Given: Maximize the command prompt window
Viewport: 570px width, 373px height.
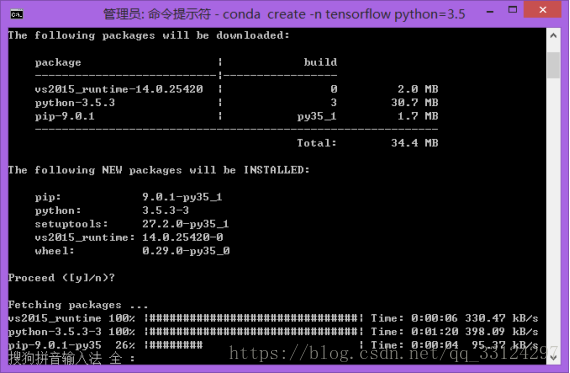Looking at the screenshot, I should pyautogui.click(x=513, y=10).
